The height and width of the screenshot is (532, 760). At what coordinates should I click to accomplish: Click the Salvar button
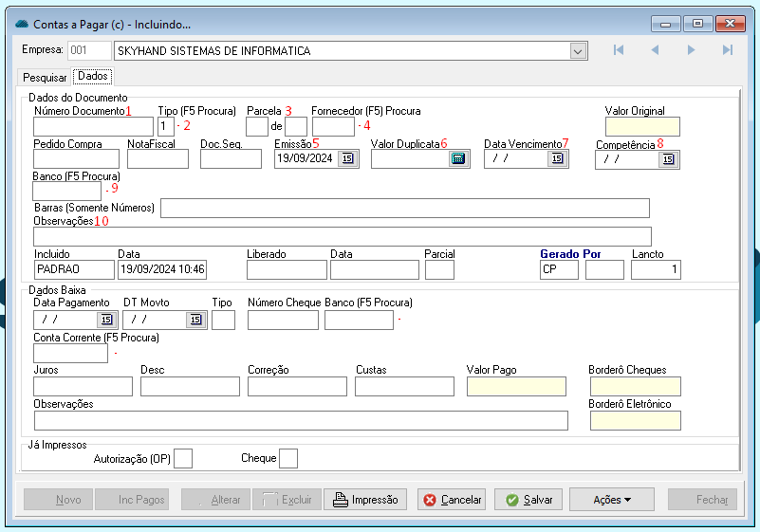click(528, 500)
